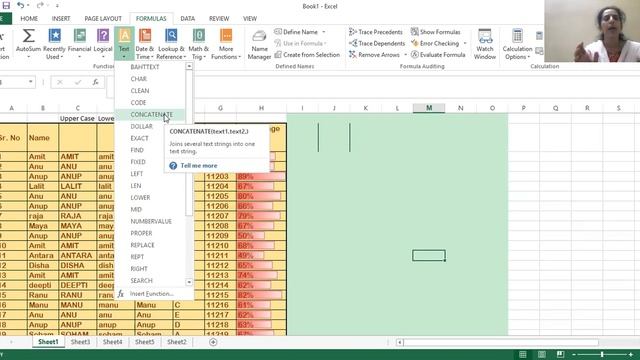Image resolution: width=640 pixels, height=360 pixels.
Task: Select CONCATENATE function from list
Action: pyautogui.click(x=150, y=115)
